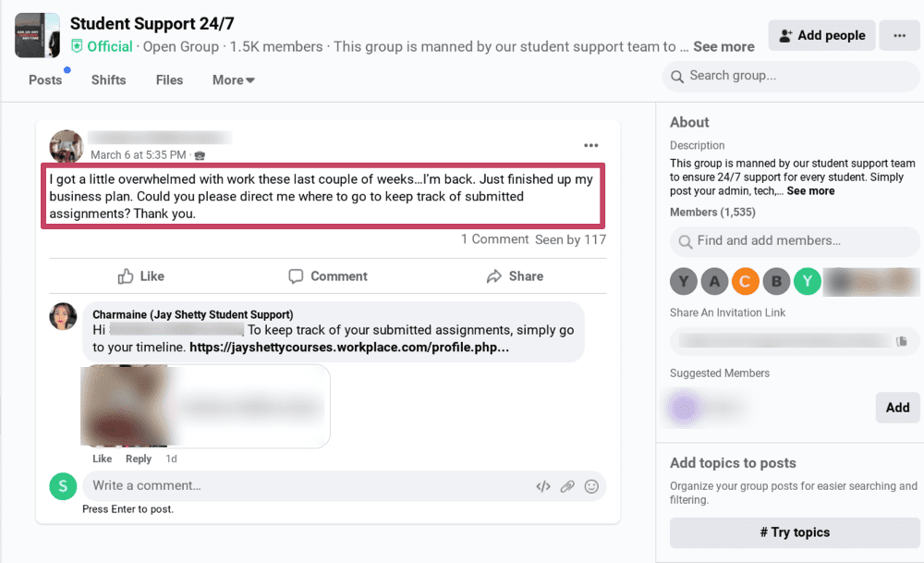Click the search magnifier in Search group
The height and width of the screenshot is (563, 924).
pos(677,77)
